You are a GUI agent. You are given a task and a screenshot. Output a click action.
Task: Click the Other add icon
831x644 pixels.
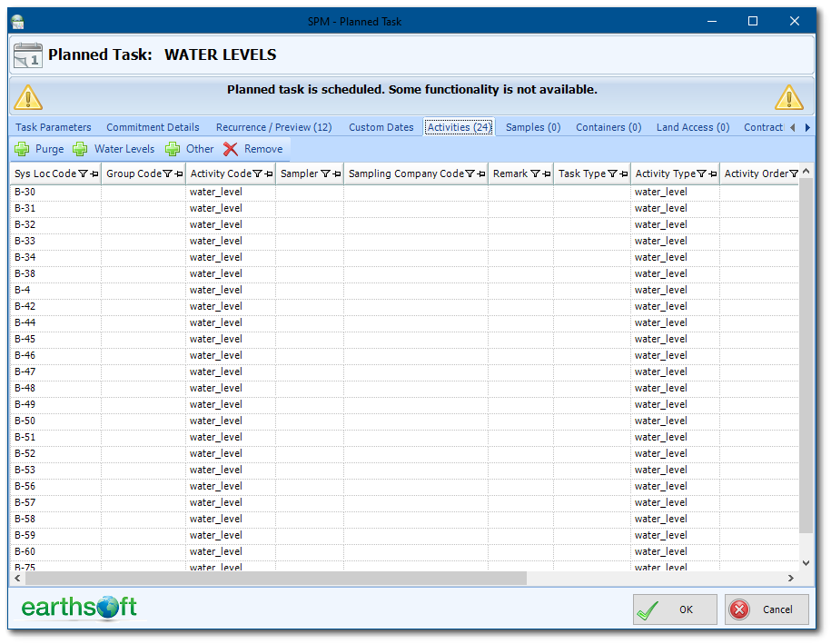pos(172,149)
